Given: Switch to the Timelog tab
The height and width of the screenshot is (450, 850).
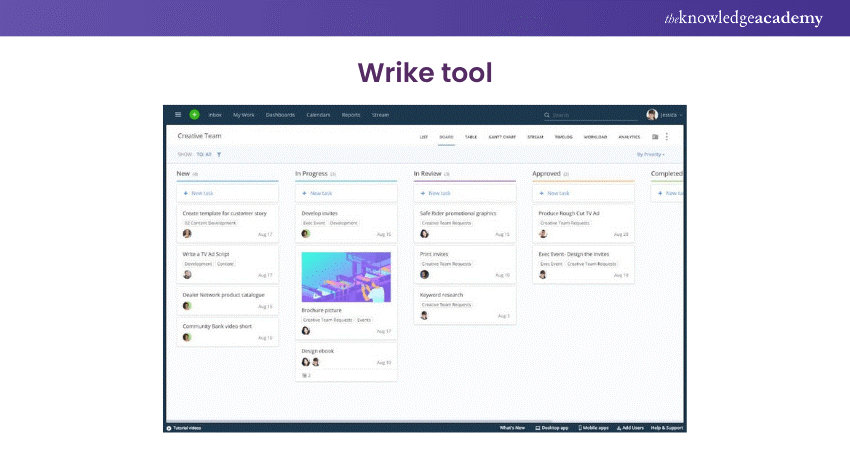Looking at the screenshot, I should tap(564, 137).
